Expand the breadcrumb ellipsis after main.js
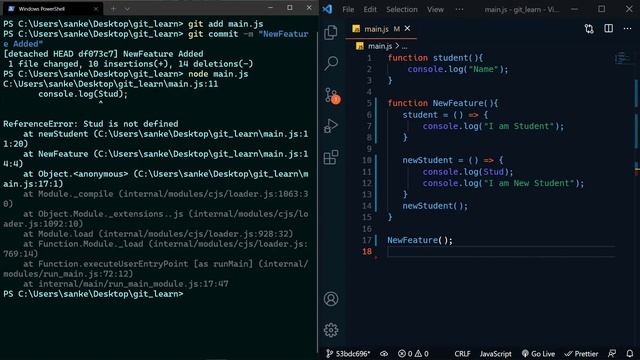This screenshot has height=360, width=640. click(x=404, y=47)
